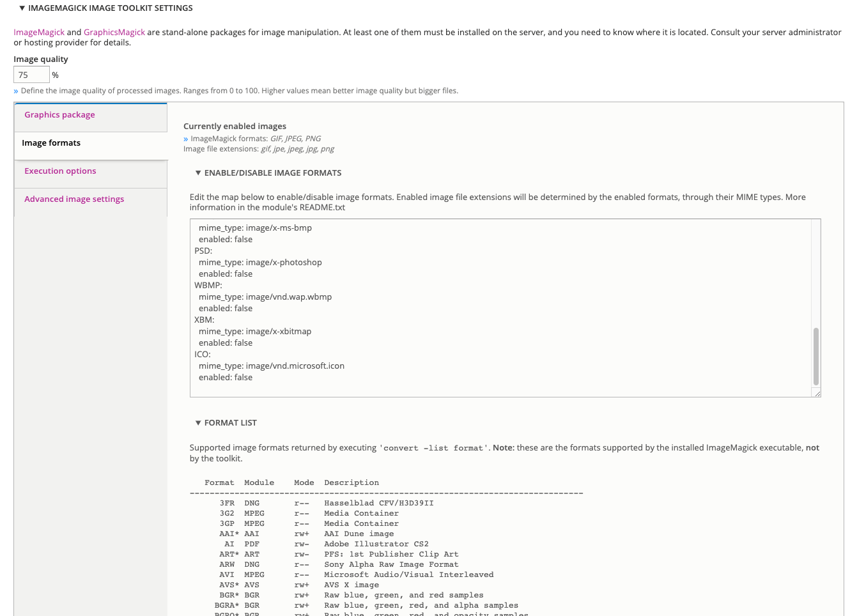
Task: Click the 3FR format row
Action: point(327,504)
